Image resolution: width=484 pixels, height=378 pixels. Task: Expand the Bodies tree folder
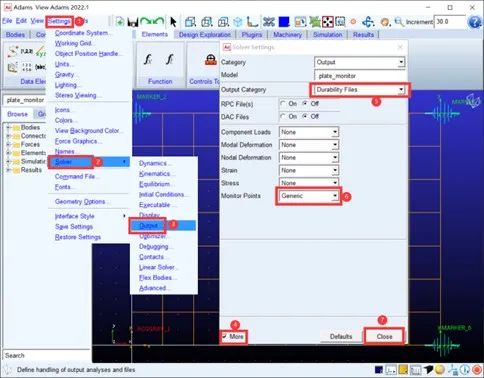[x=8, y=128]
